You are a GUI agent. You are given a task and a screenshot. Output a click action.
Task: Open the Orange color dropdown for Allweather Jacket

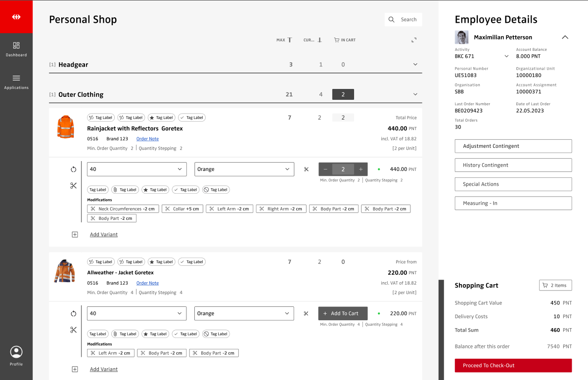click(x=244, y=313)
